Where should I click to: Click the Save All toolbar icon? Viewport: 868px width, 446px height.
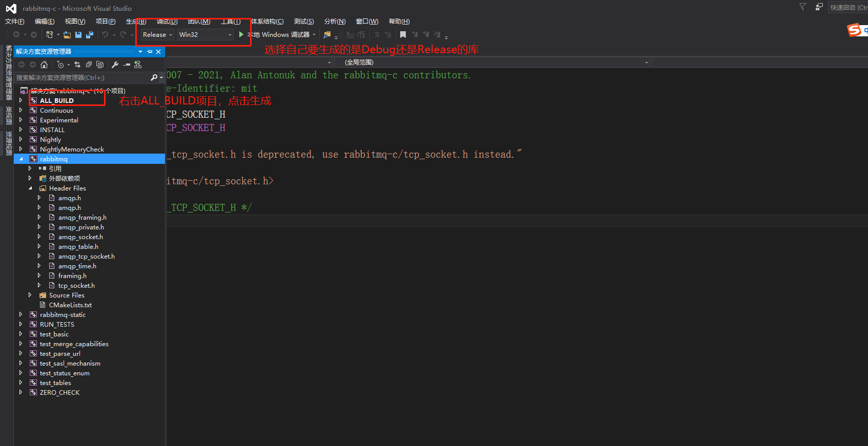pos(90,35)
